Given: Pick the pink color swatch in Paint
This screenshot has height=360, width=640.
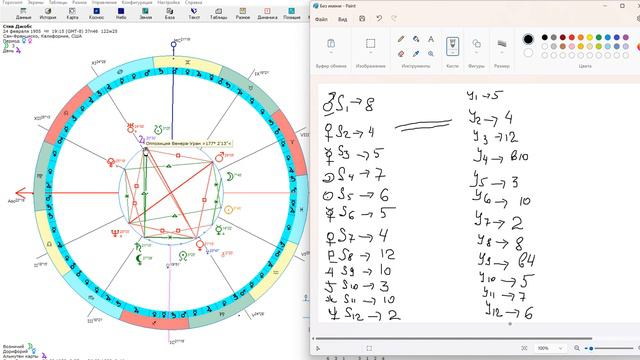Looking at the screenshot, I should tap(571, 46).
